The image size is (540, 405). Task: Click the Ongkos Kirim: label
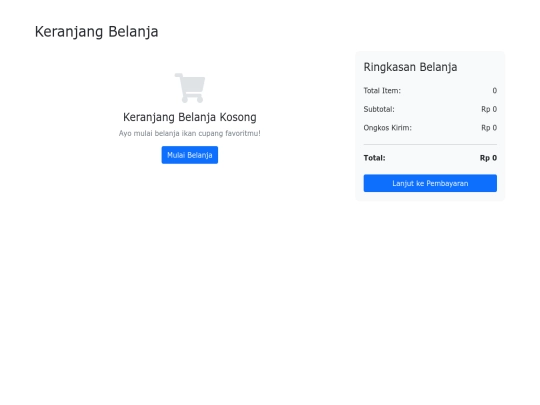point(387,128)
